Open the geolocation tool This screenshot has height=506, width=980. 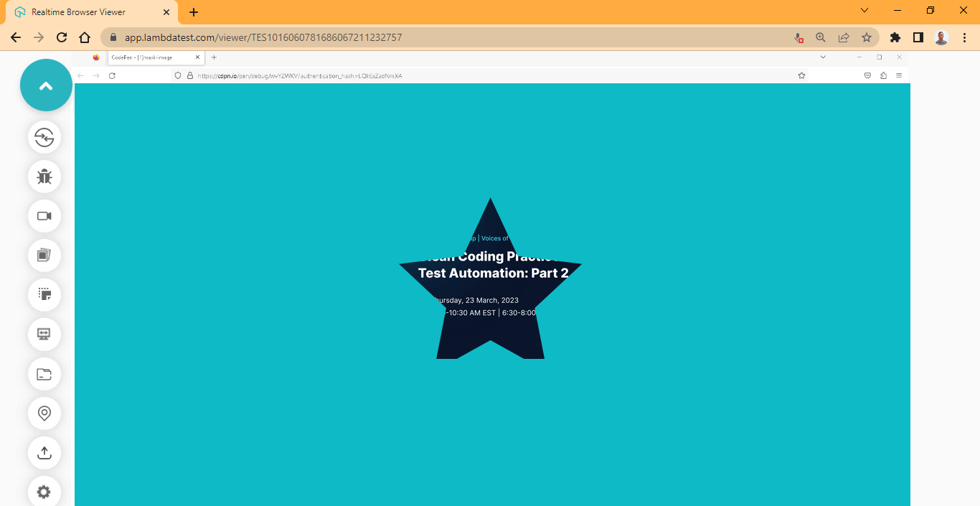44,413
